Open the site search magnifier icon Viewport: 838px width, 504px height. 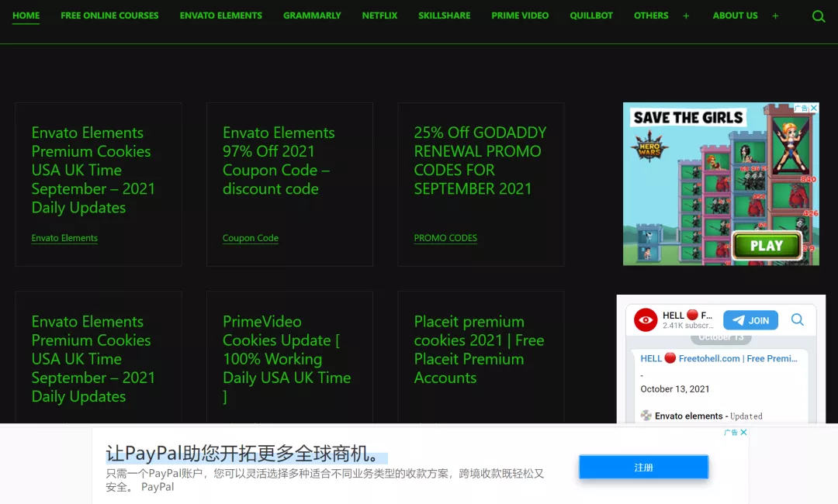tap(819, 16)
